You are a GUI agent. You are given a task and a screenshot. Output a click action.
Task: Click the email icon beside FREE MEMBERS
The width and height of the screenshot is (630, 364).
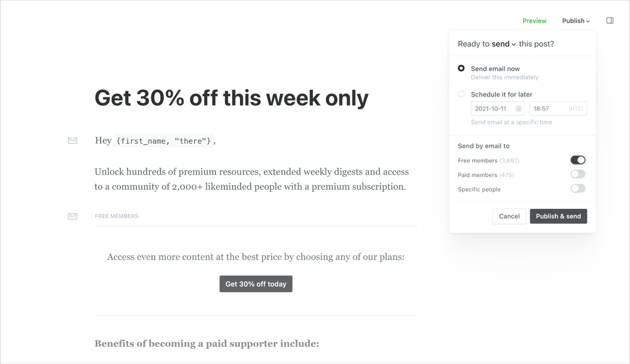click(72, 216)
